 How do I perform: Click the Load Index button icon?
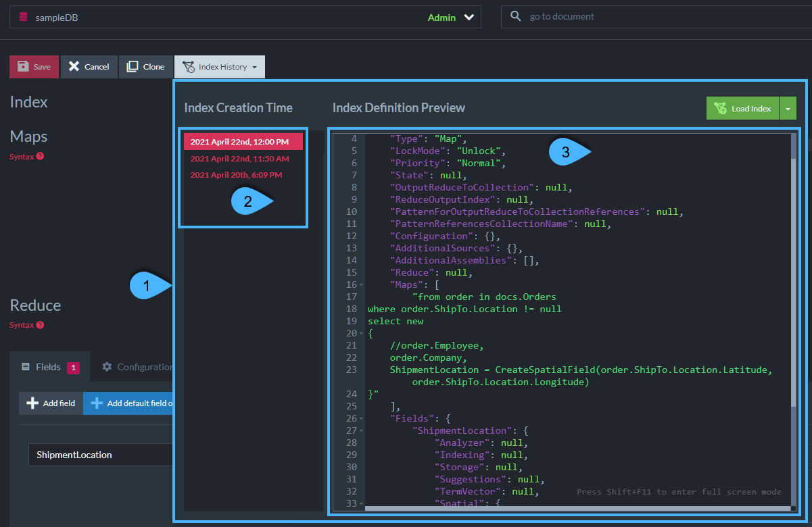[x=720, y=108]
